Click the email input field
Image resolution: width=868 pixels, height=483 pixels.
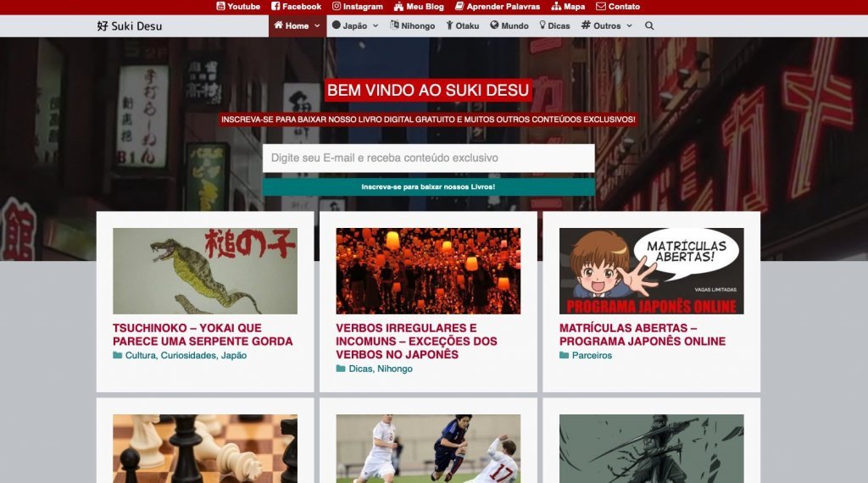[x=428, y=158]
